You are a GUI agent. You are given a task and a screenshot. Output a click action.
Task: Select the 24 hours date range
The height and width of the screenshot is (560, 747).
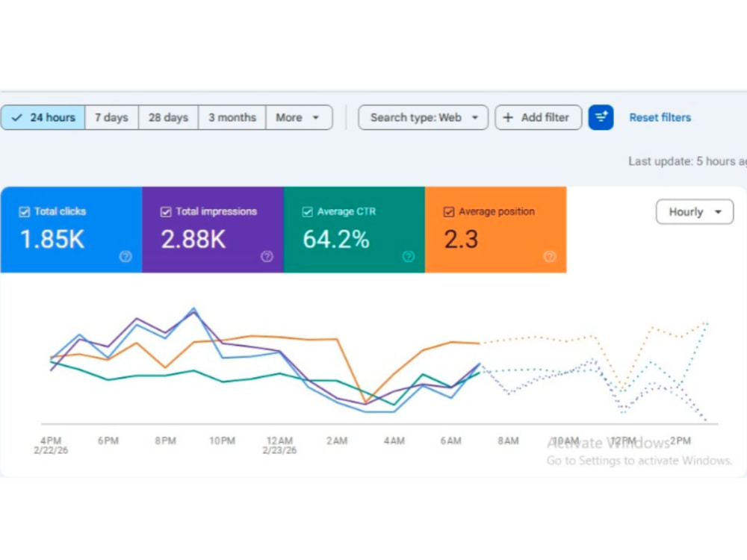[x=43, y=117]
